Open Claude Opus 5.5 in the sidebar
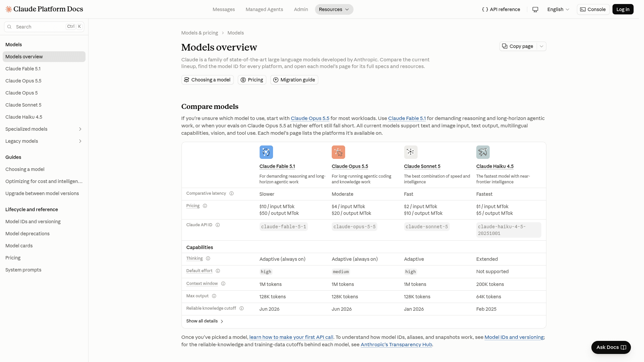Image resolution: width=644 pixels, height=362 pixels. (x=44, y=81)
